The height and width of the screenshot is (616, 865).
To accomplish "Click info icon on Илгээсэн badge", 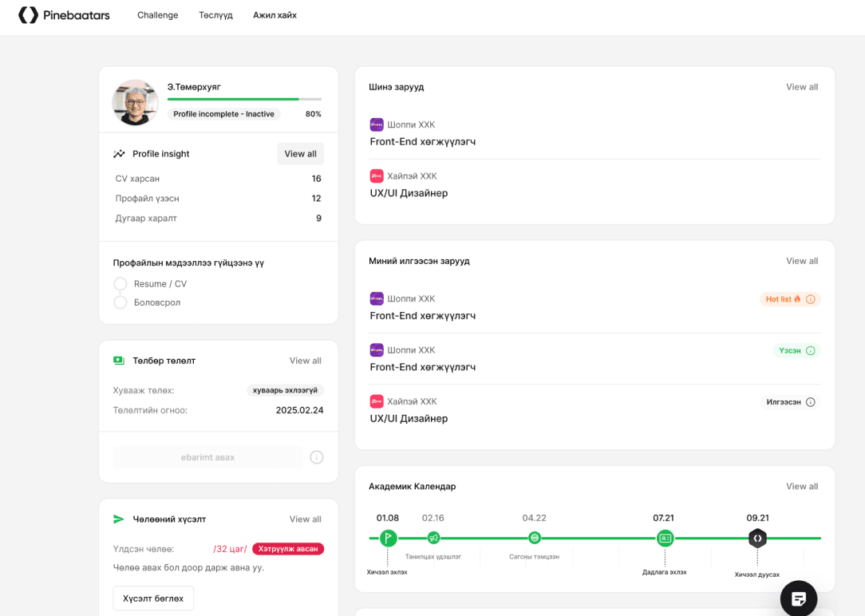I will [x=811, y=402].
